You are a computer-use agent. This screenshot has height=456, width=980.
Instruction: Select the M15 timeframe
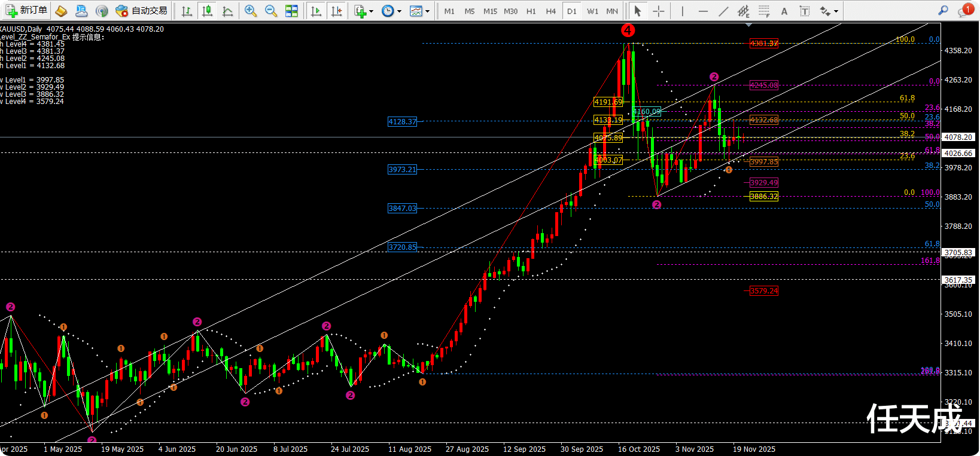490,11
